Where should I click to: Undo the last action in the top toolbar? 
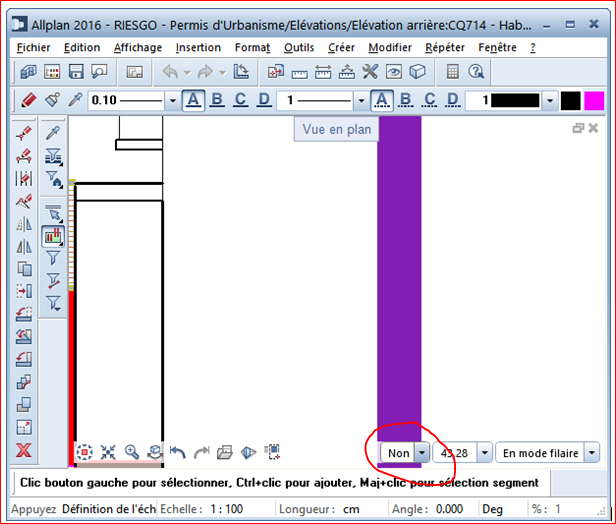(x=170, y=72)
